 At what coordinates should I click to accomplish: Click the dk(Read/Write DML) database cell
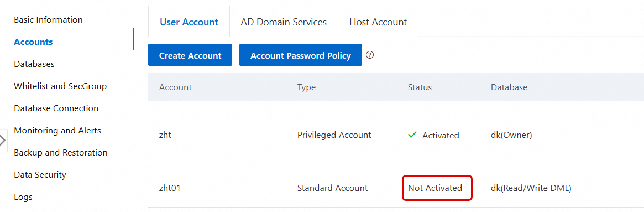(531, 189)
